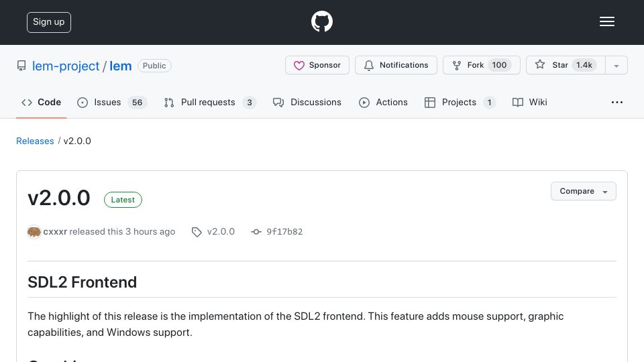Open the Actions tab
Viewport: 644px width, 362px height.
pyautogui.click(x=383, y=102)
